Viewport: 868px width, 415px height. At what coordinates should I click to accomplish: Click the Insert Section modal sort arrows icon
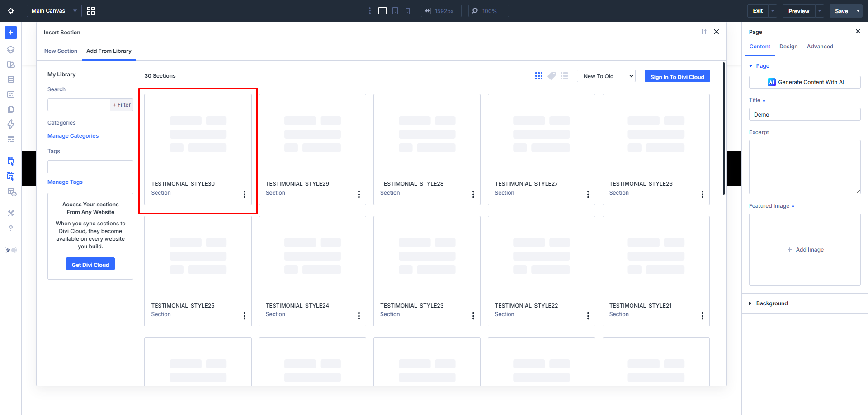[x=704, y=32]
